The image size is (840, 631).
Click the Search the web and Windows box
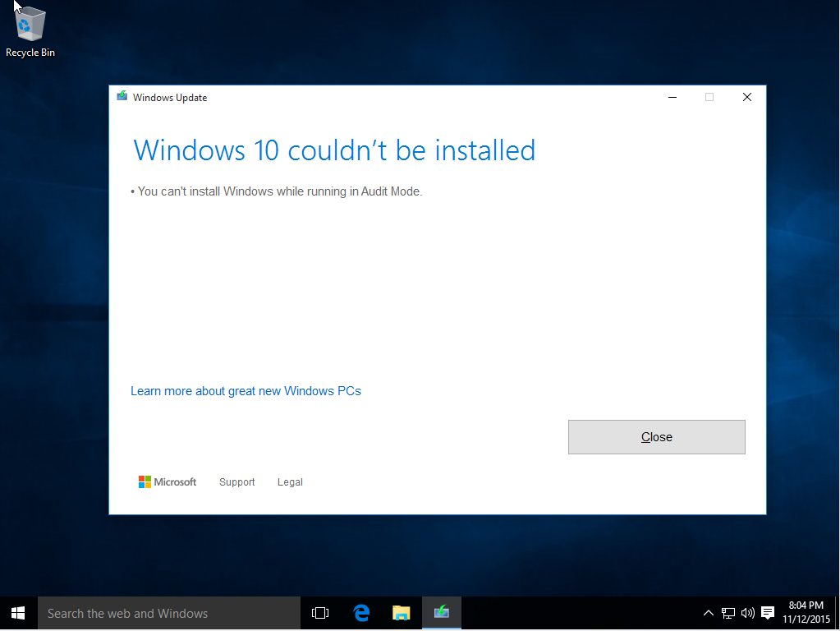tap(169, 613)
